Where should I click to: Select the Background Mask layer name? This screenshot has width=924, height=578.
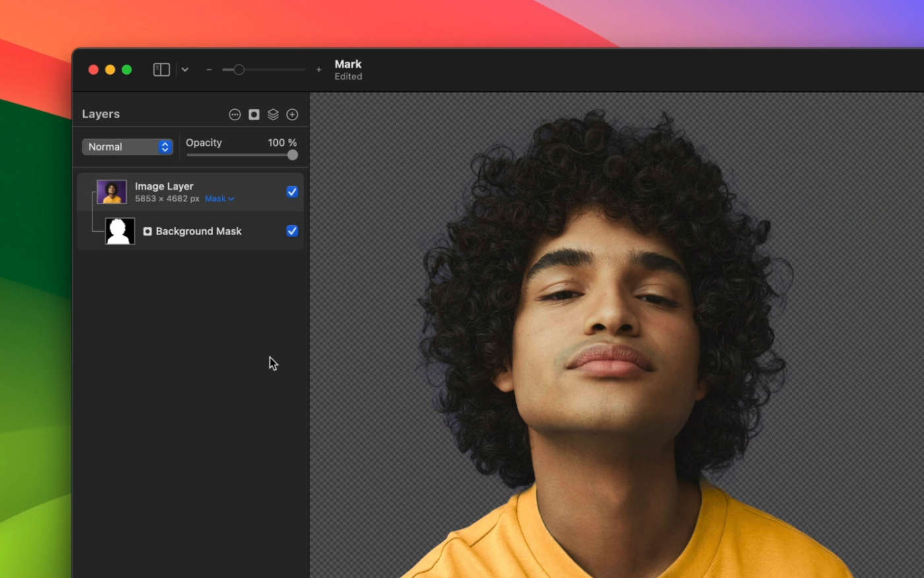tap(199, 231)
